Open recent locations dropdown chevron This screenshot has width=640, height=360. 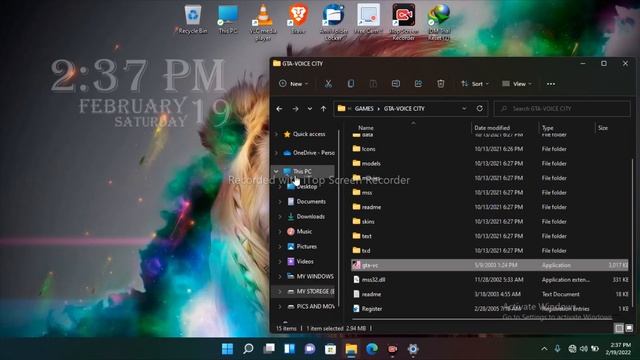[x=310, y=109]
